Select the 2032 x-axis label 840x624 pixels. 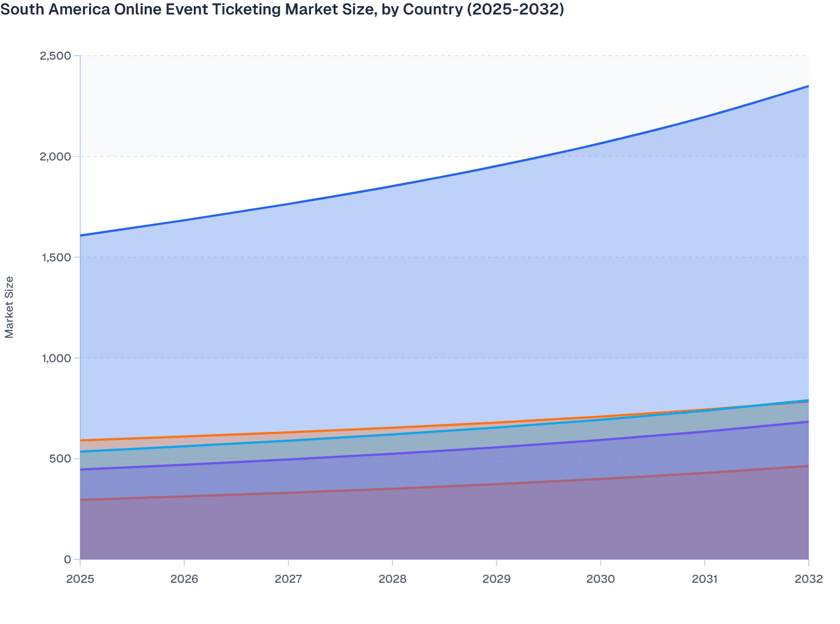click(x=808, y=579)
